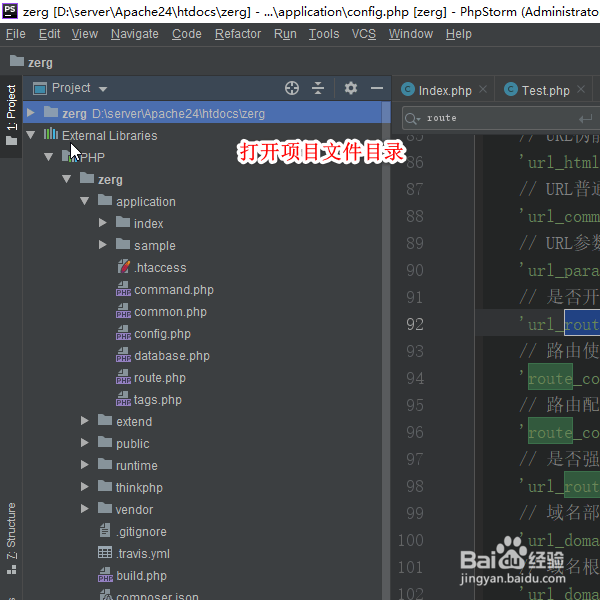
Task: Toggle the 7: Structure tool window button
Action: tap(11, 538)
